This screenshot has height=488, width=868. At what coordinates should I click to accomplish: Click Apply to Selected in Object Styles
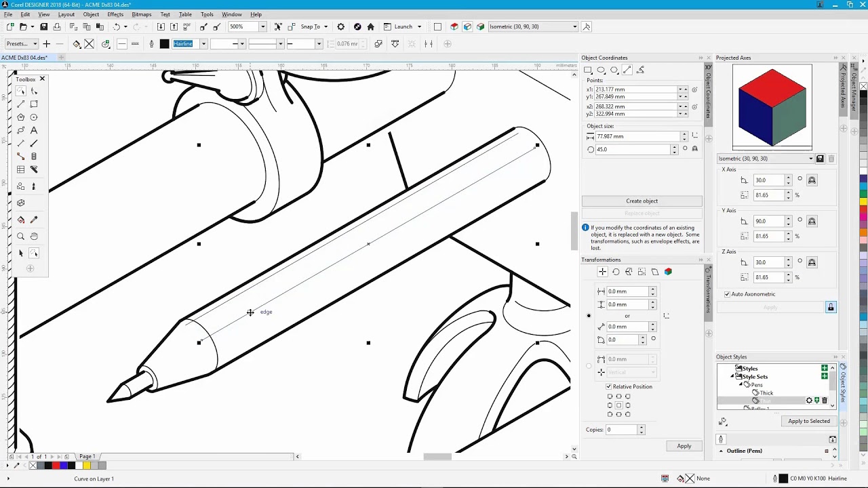coord(808,421)
